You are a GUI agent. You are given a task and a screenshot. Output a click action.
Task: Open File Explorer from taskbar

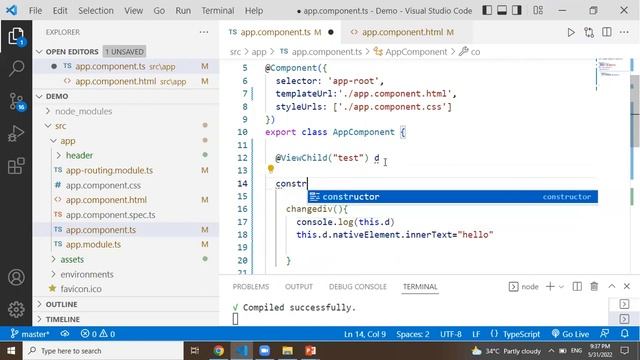point(287,351)
